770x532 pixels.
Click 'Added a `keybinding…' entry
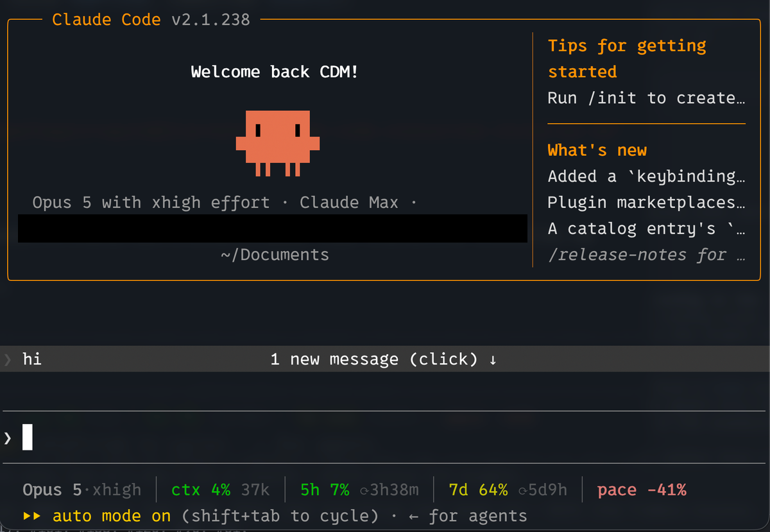[x=646, y=176]
